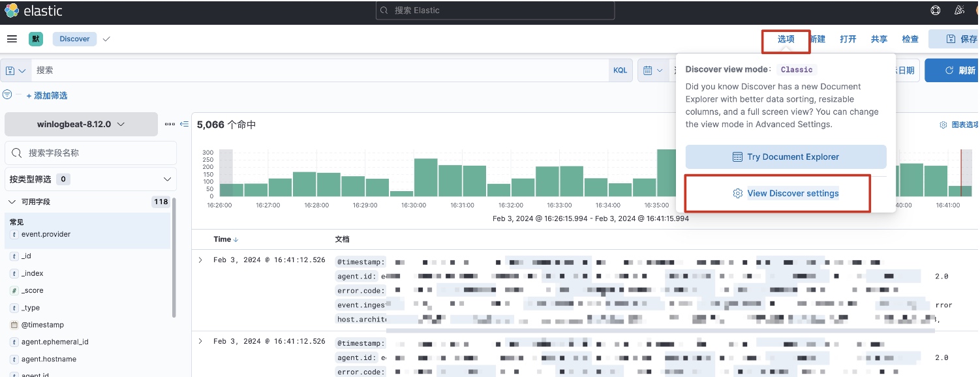The width and height of the screenshot is (980, 377).
Task: Click Try Document Explorer button
Action: click(786, 157)
